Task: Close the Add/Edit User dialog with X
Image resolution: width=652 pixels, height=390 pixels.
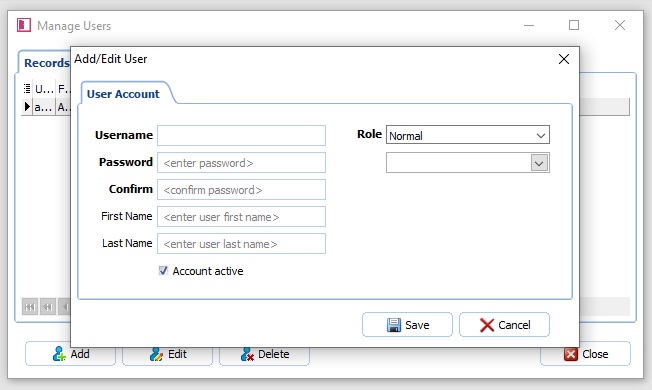Action: [x=564, y=59]
